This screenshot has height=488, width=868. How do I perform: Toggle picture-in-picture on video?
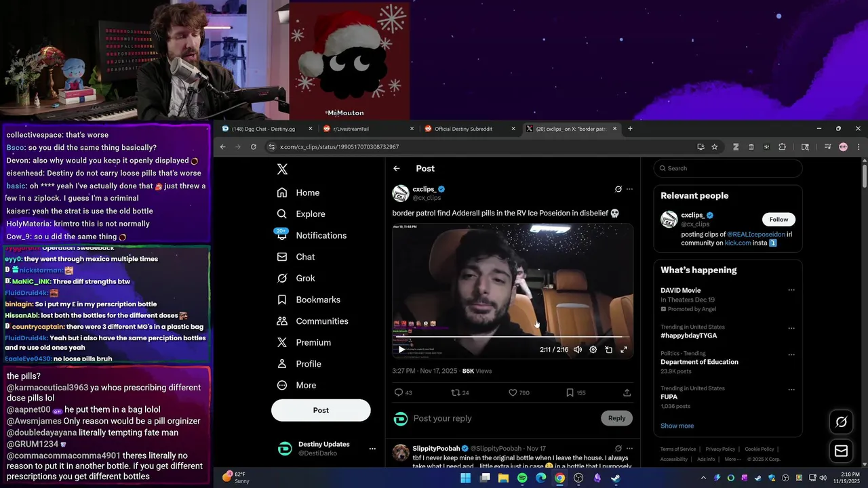[608, 350]
